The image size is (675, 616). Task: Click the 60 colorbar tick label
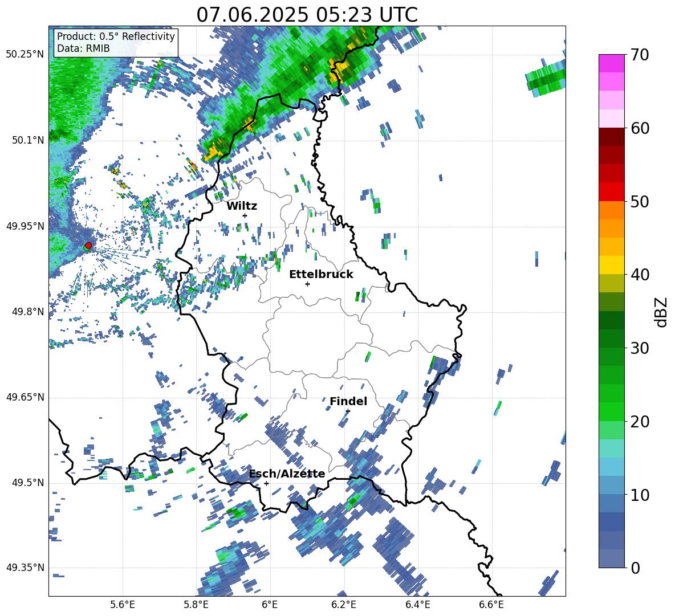pyautogui.click(x=639, y=128)
